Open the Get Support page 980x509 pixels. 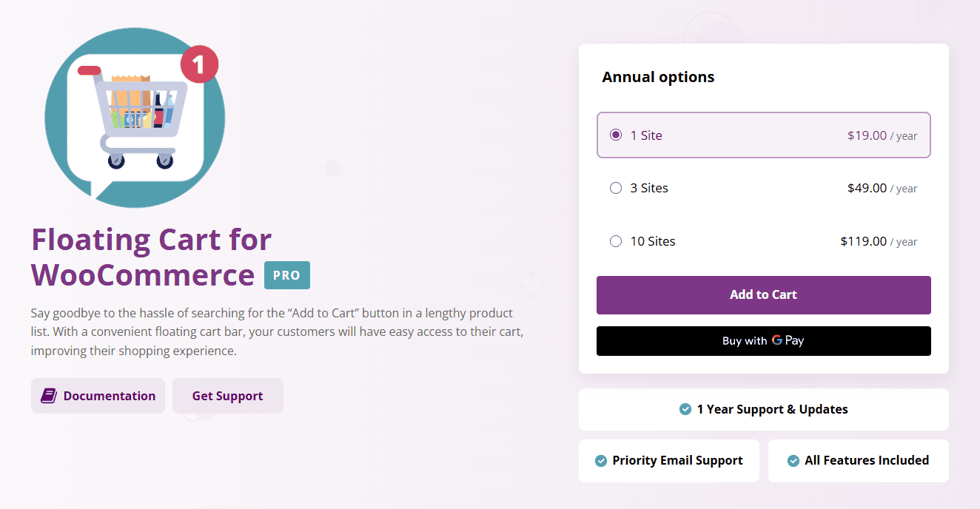[x=227, y=395]
